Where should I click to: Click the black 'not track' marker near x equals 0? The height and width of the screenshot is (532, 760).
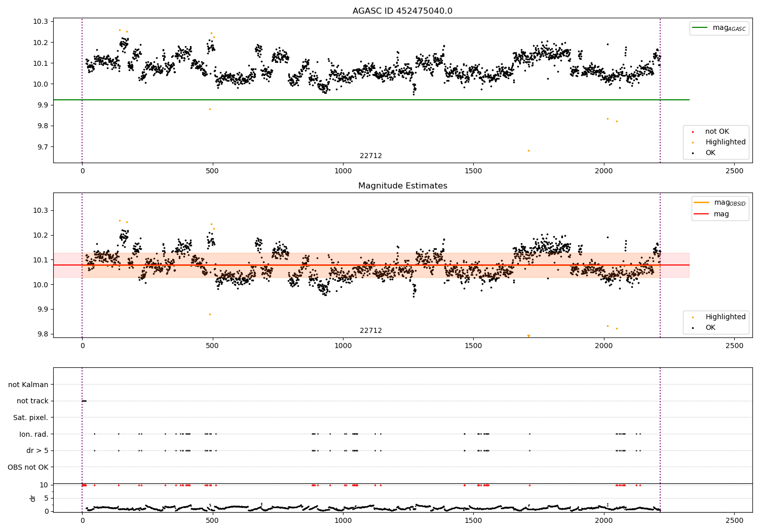(84, 401)
